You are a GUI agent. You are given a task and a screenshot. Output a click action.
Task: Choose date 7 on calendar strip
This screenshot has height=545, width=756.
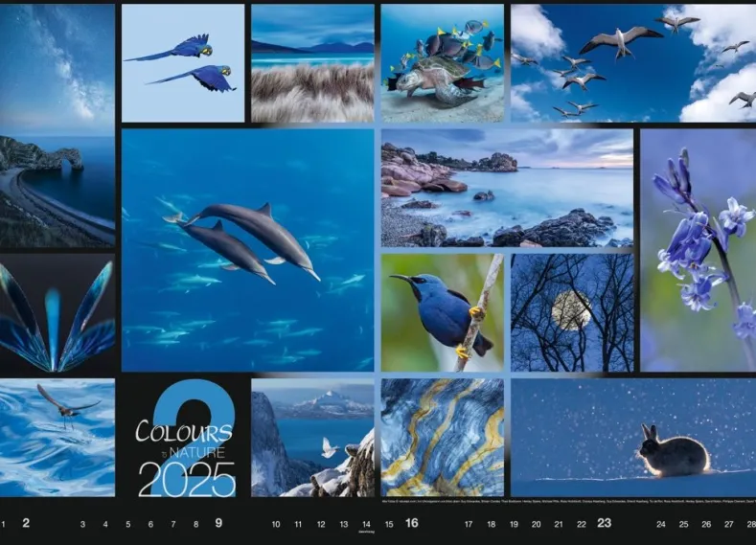pos(173,524)
